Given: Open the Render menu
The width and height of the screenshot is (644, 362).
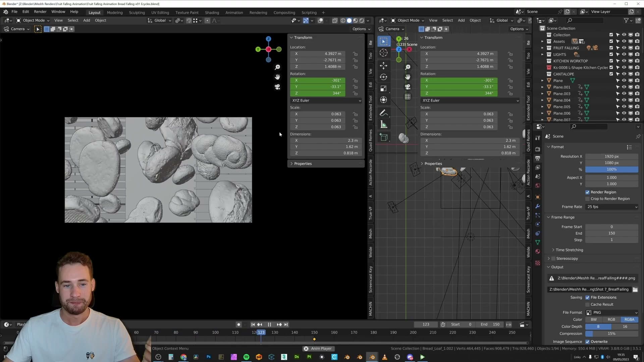Looking at the screenshot, I should (40, 11).
